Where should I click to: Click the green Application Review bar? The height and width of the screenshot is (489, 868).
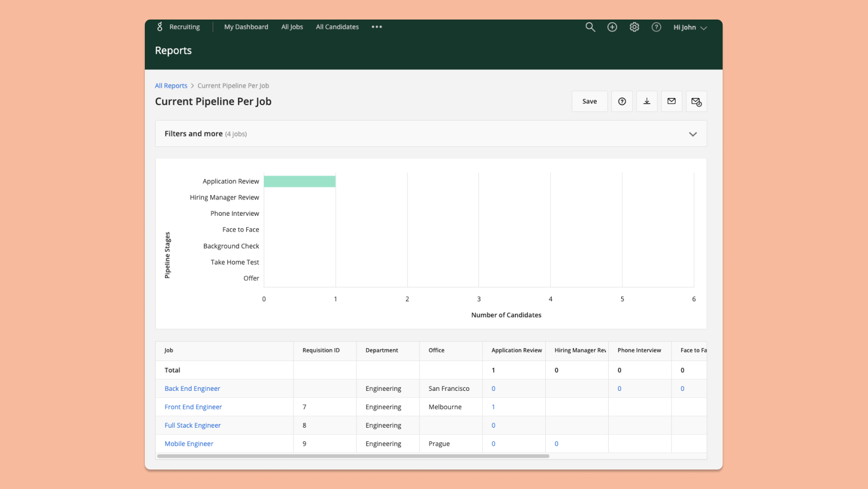(x=299, y=182)
